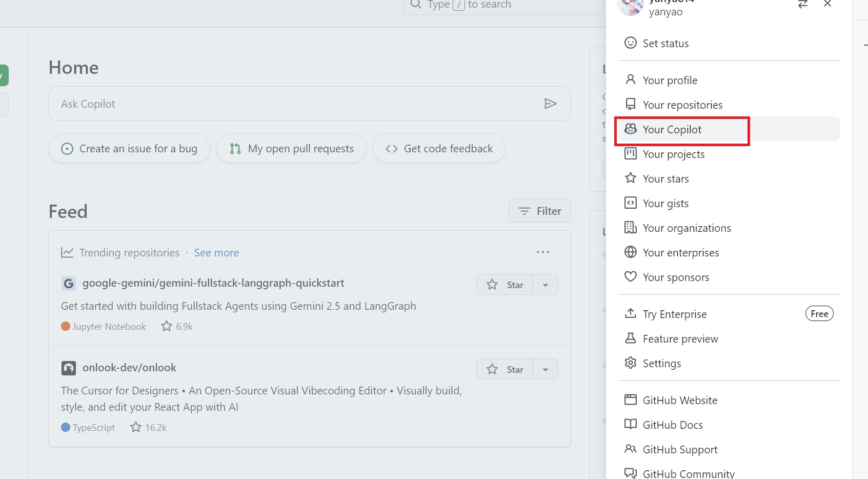868x479 pixels.
Task: Click the browser icon beside GitHub Website
Action: pyautogui.click(x=631, y=400)
